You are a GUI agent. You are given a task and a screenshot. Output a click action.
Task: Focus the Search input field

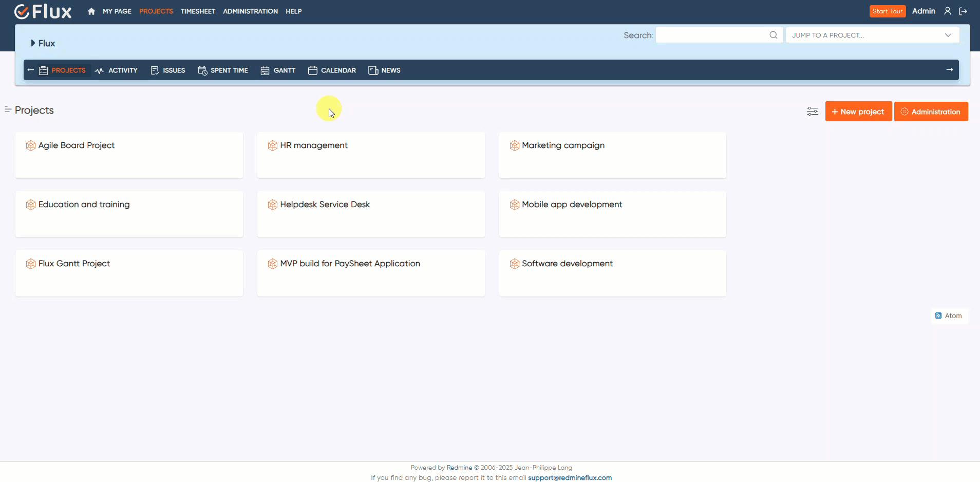711,35
